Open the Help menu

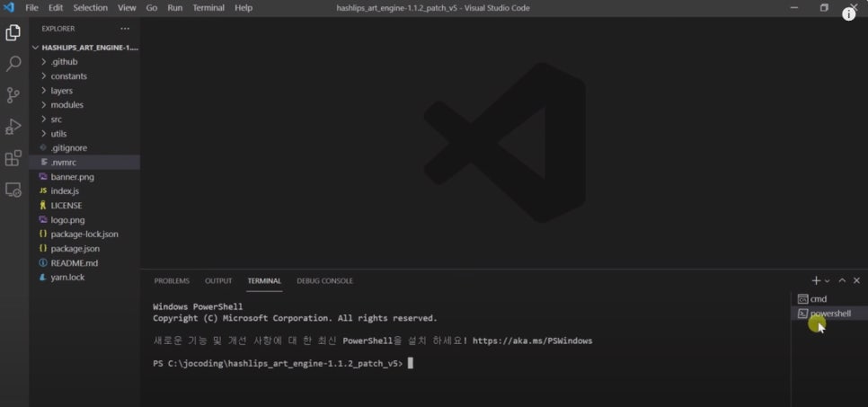point(244,8)
